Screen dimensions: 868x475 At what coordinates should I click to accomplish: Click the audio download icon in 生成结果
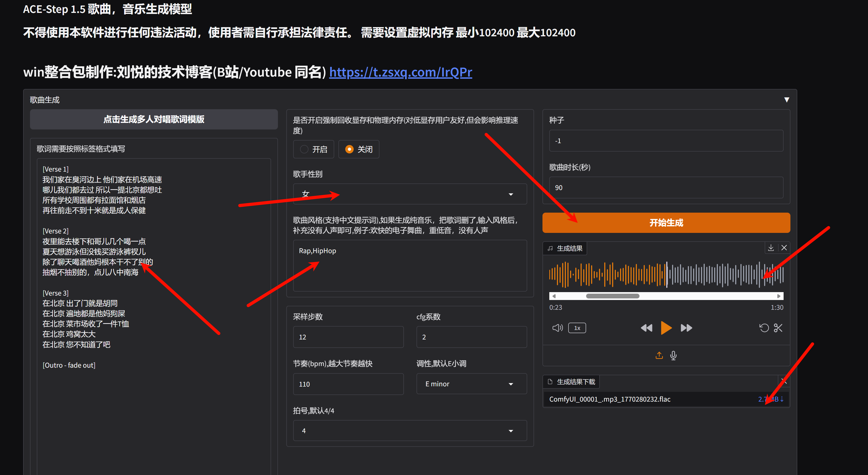(771, 248)
